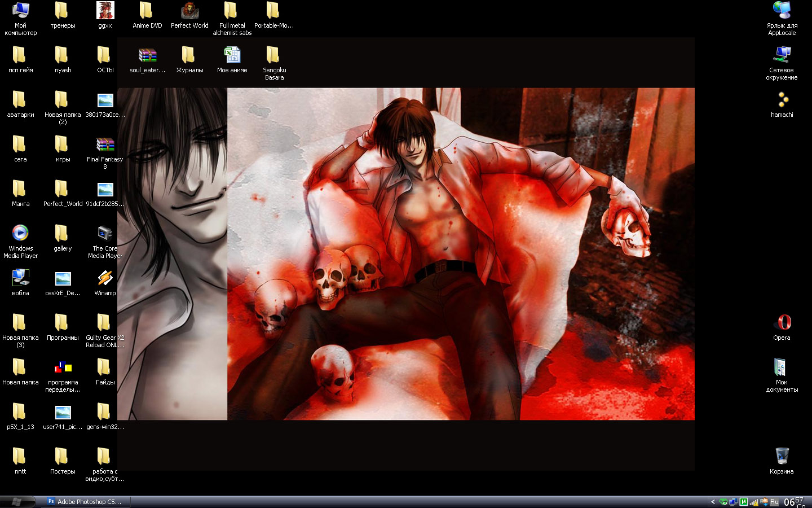The height and width of the screenshot is (508, 812).
Task: Launch hamachi from the desktop
Action: (782, 104)
